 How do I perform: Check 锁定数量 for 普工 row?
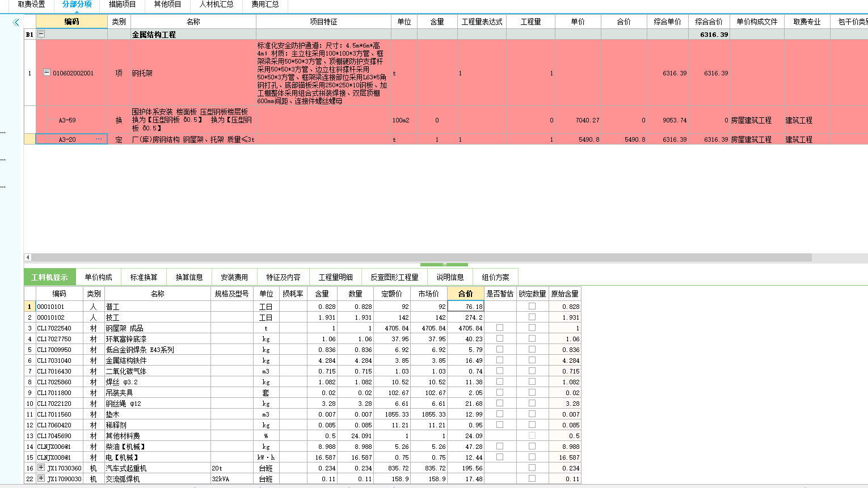532,306
